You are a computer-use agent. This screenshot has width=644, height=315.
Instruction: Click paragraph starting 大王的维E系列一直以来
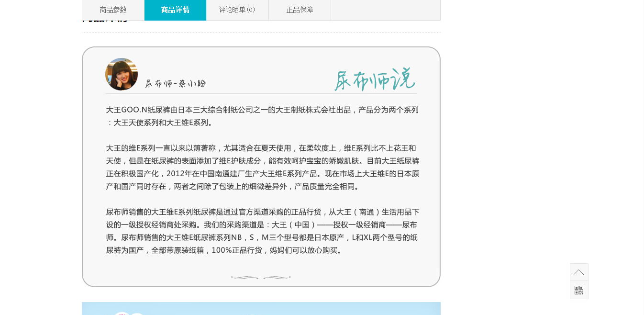click(262, 167)
